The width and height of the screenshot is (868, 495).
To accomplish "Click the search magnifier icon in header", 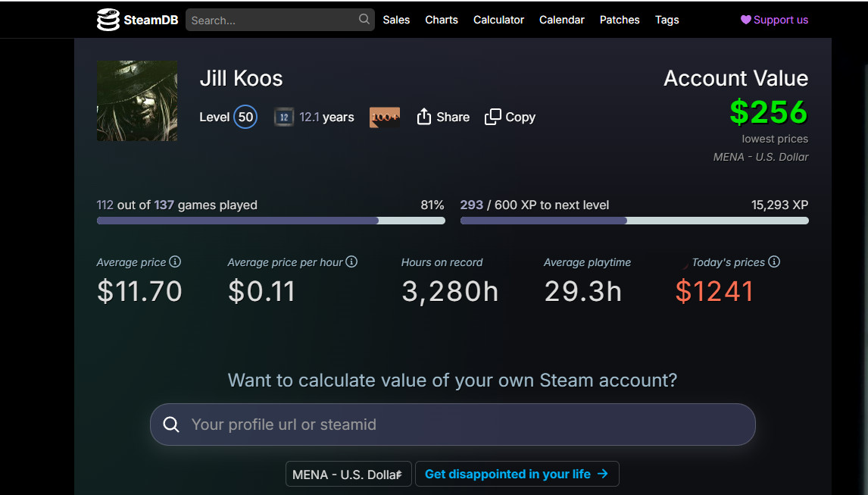I will [364, 20].
